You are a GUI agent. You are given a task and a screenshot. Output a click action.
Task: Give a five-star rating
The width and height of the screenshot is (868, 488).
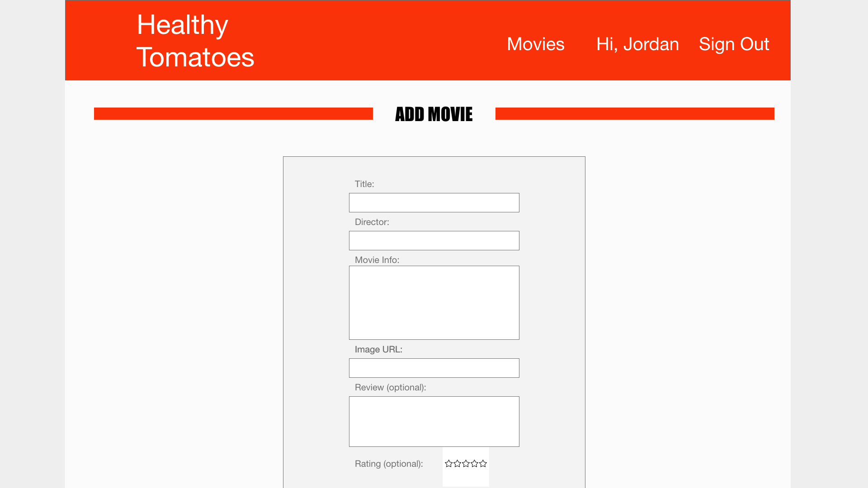(483, 464)
